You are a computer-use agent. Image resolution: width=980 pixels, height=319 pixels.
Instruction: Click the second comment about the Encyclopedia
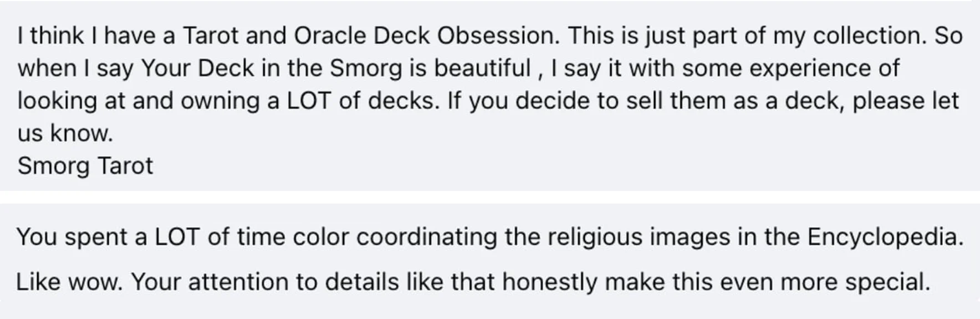(488, 260)
